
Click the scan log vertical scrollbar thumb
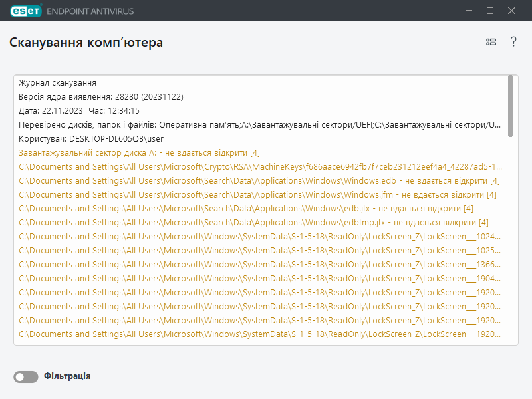510,105
